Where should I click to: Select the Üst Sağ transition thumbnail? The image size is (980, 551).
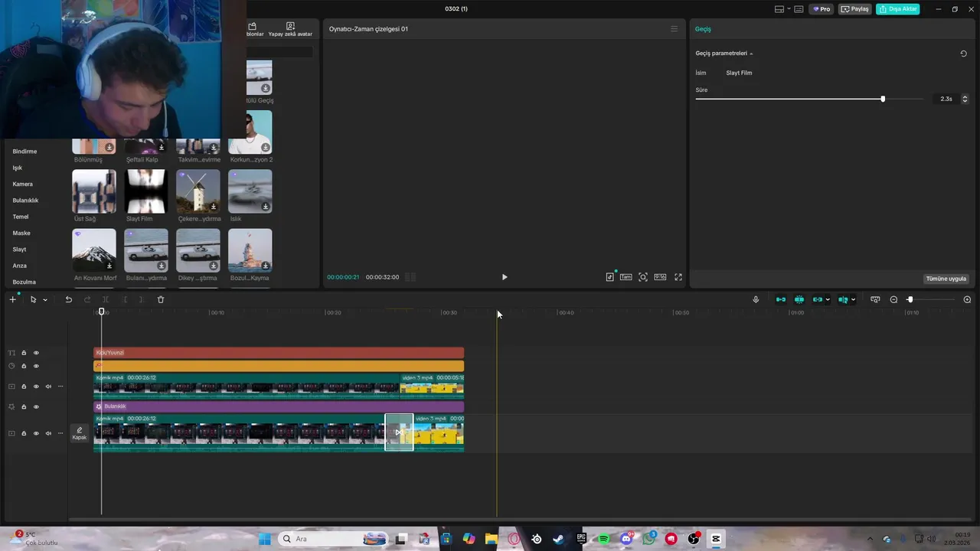(94, 191)
